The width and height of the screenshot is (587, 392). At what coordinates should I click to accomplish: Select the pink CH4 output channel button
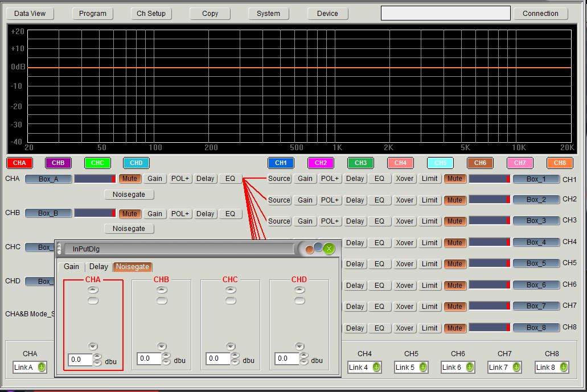400,163
